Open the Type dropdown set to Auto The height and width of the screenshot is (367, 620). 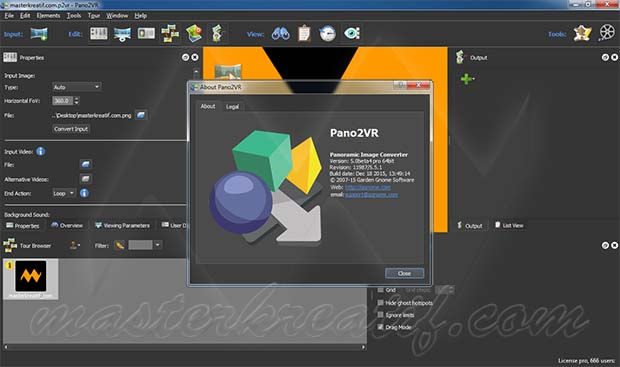[77, 87]
